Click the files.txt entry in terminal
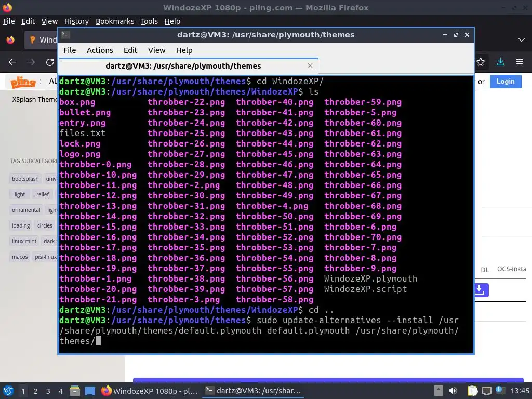Screen dimensions: 532x399 83,133
